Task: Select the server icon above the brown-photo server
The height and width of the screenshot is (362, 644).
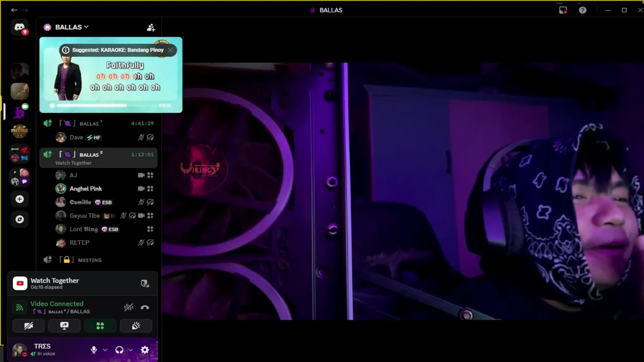Action: pos(20,71)
